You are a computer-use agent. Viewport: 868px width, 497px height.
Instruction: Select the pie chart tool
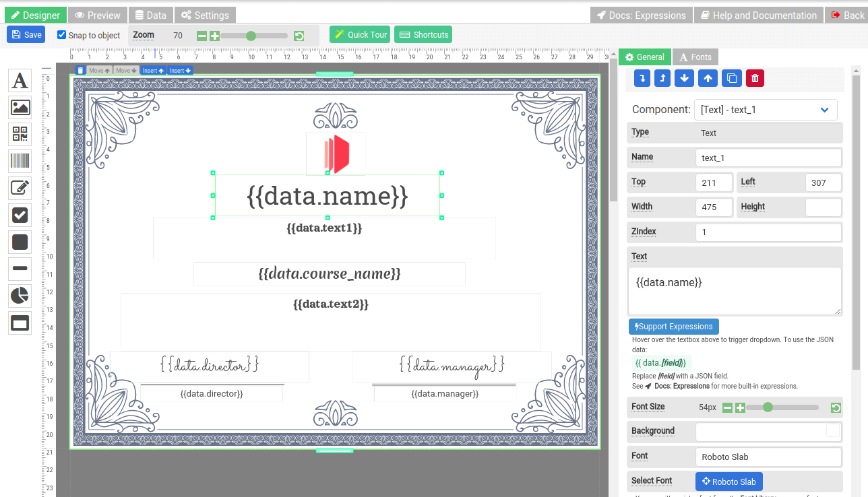click(20, 296)
